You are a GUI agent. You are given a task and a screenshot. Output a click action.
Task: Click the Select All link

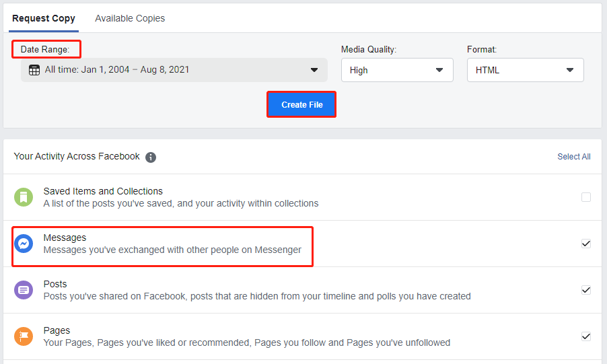(x=574, y=157)
